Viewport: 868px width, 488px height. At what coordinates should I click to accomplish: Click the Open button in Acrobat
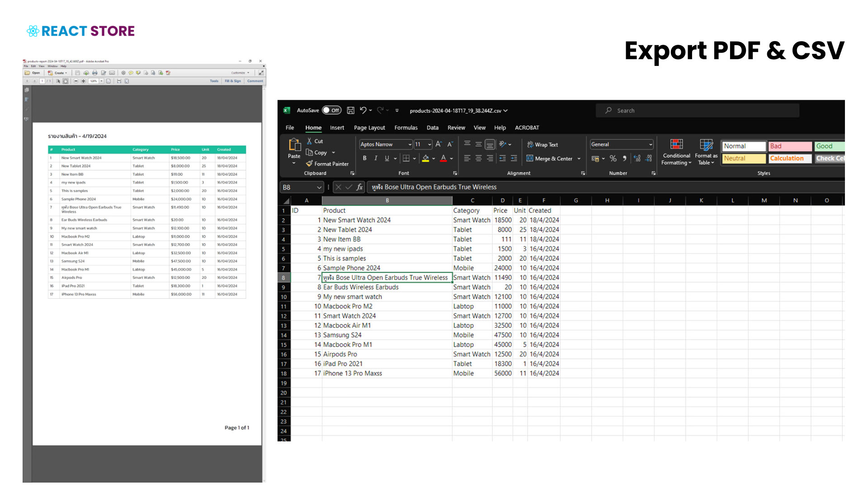[x=33, y=73]
